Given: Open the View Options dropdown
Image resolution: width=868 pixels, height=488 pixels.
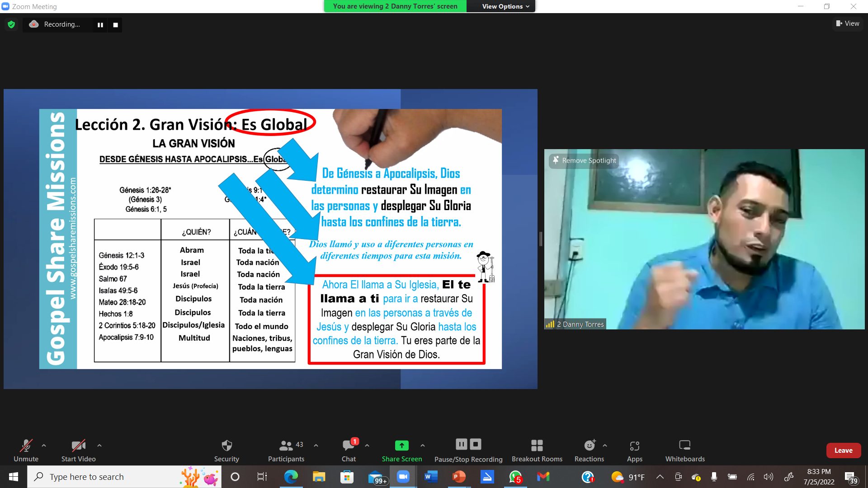Looking at the screenshot, I should coord(505,6).
